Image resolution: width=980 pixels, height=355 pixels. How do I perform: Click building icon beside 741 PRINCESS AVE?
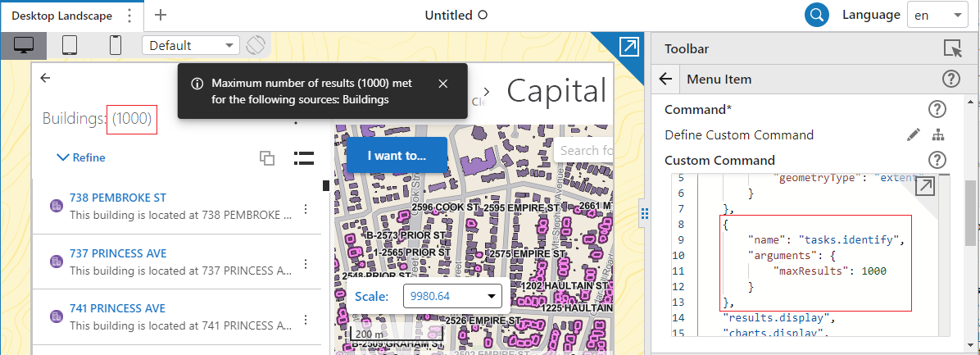click(x=57, y=316)
